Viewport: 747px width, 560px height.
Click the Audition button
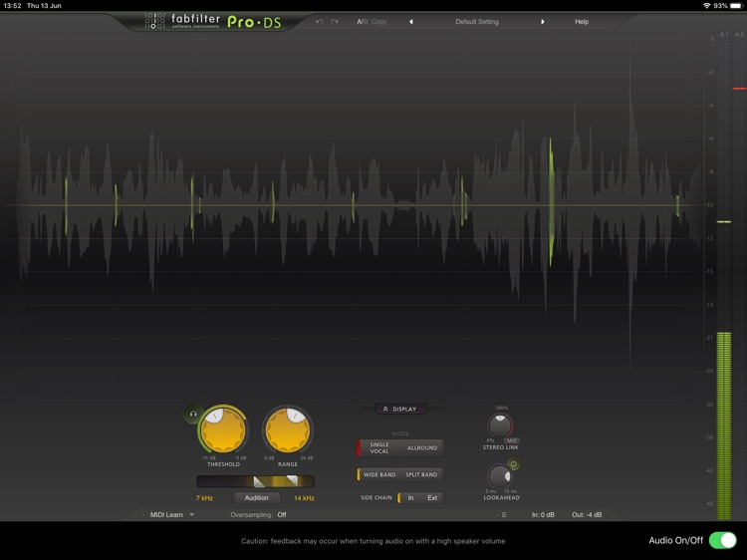[x=256, y=498]
